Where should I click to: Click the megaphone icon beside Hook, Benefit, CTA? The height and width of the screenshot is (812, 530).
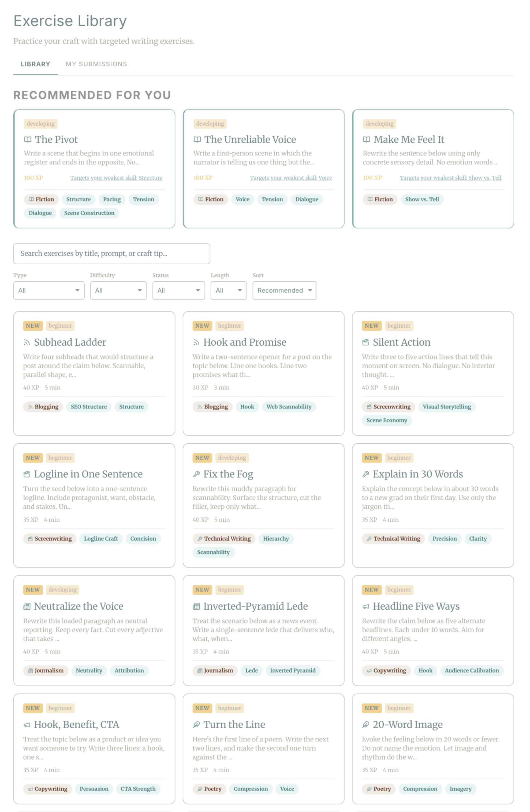(x=27, y=725)
